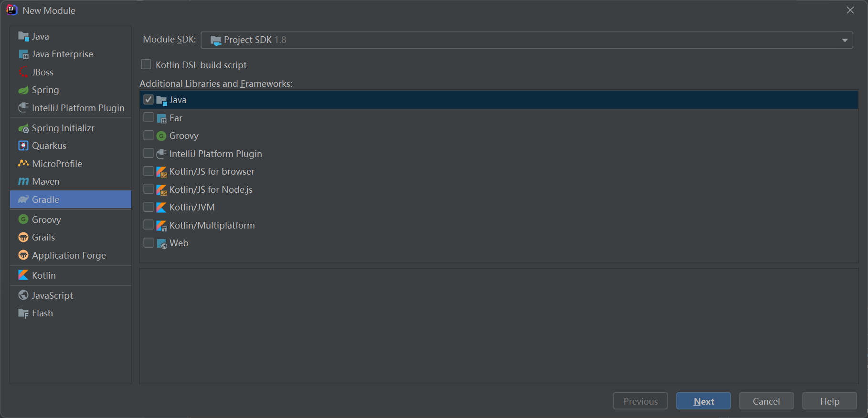Click the Kotlin/JVM icon
This screenshot has width=868, height=418.
pyautogui.click(x=162, y=208)
